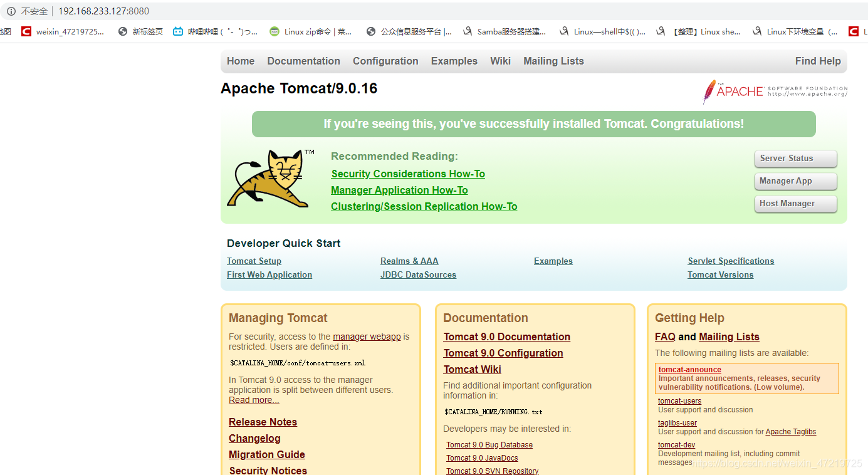The width and height of the screenshot is (868, 475).
Task: Click the Manager App button
Action: (796, 181)
